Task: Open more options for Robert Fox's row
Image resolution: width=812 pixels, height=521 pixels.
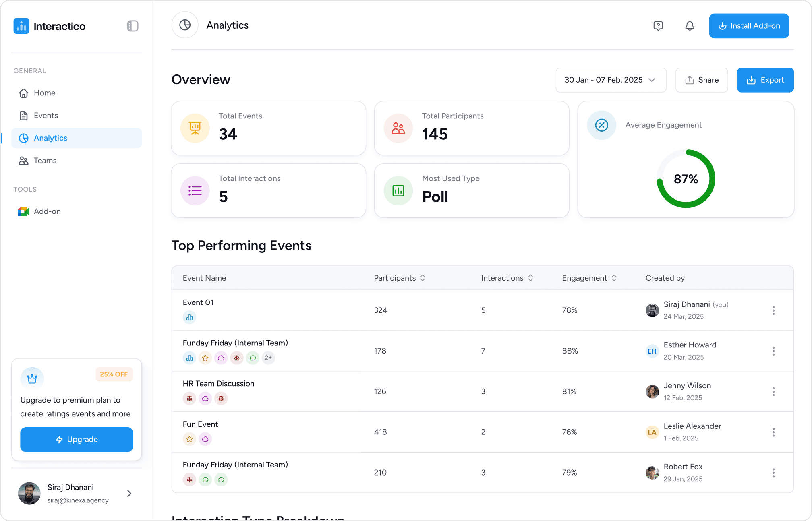Action: [x=773, y=473]
